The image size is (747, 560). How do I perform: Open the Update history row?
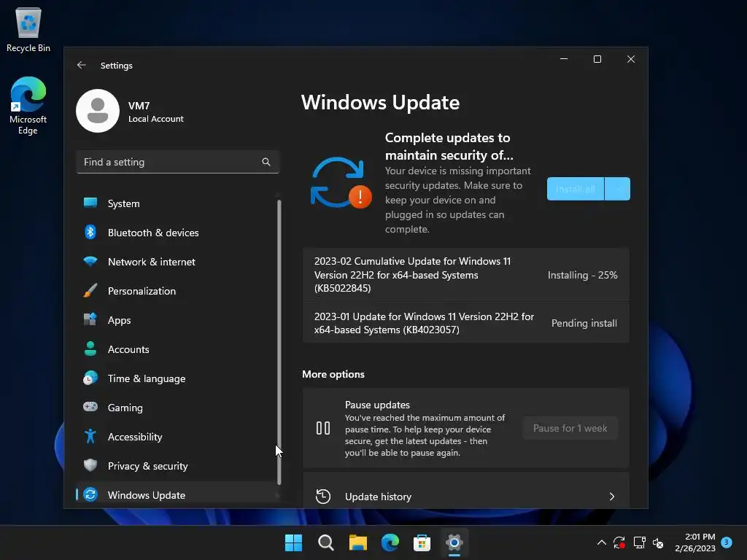click(466, 491)
